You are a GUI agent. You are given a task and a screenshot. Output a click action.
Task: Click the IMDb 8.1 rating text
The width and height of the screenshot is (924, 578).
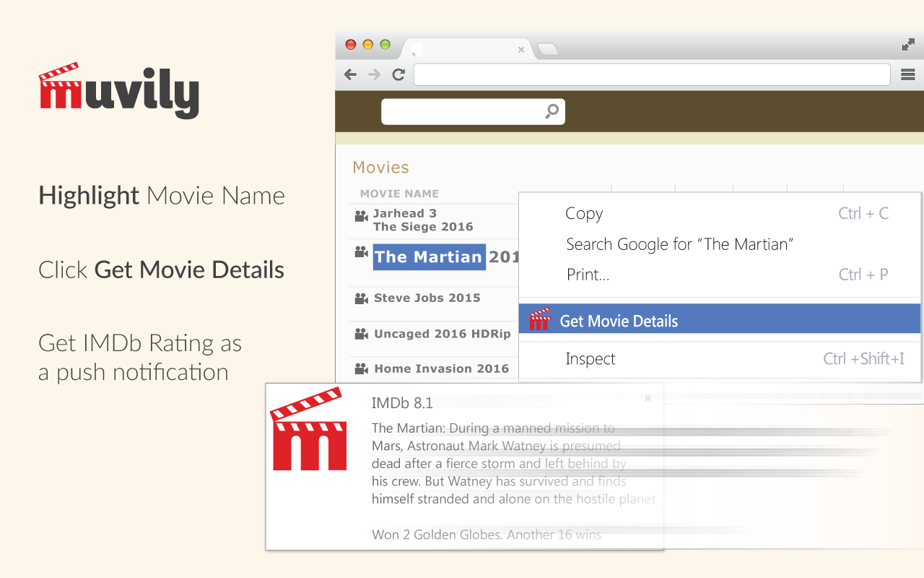point(402,403)
